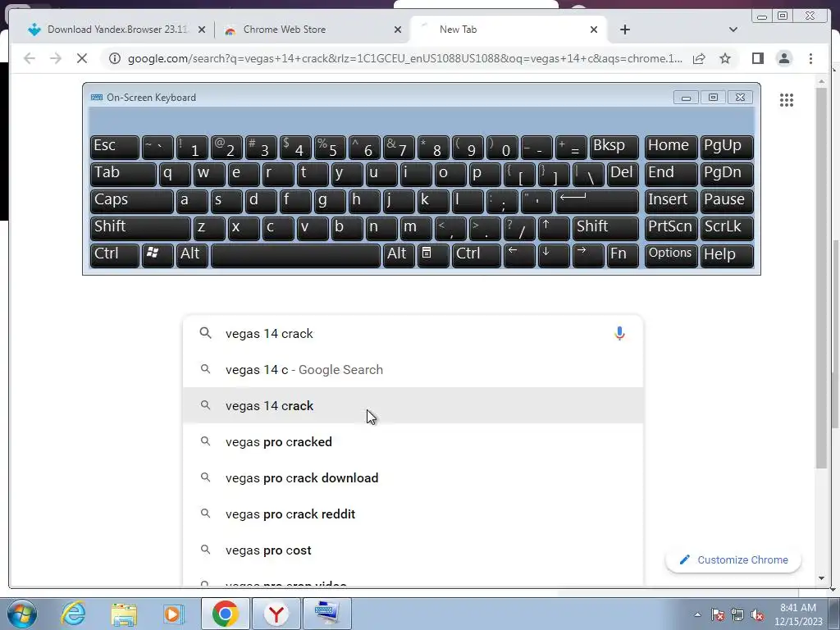Image resolution: width=840 pixels, height=630 pixels.
Task: Click the space bar on On-Screen Keyboard
Action: click(x=295, y=255)
